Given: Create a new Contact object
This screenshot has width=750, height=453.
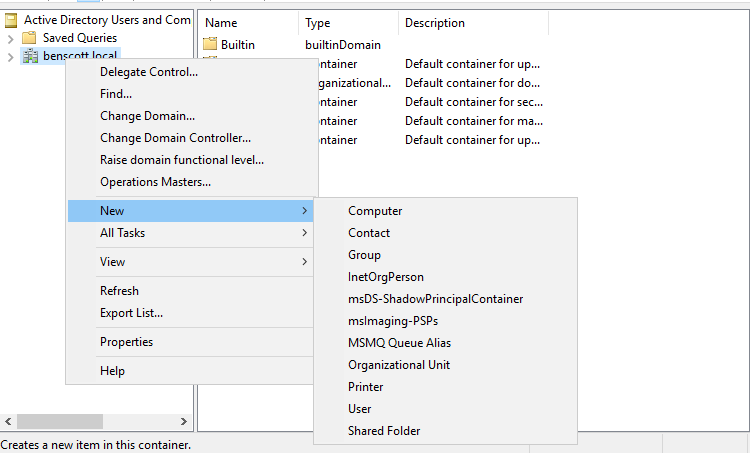Looking at the screenshot, I should 445,233.
